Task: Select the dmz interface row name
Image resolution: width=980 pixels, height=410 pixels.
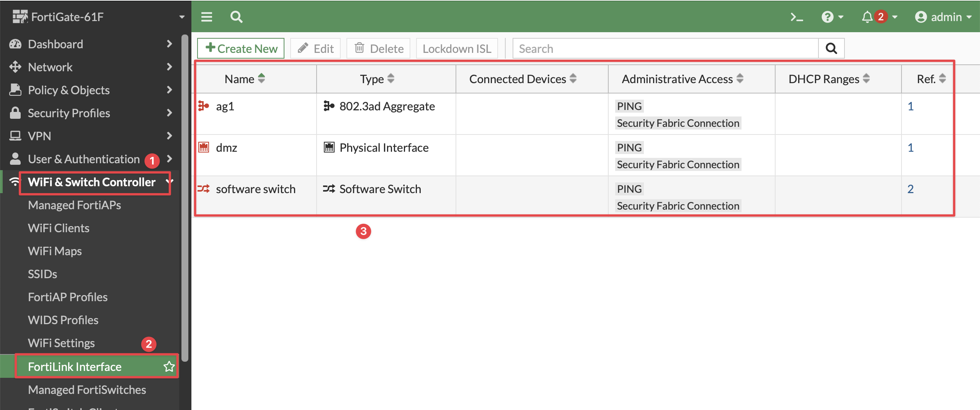Action: coord(227,148)
